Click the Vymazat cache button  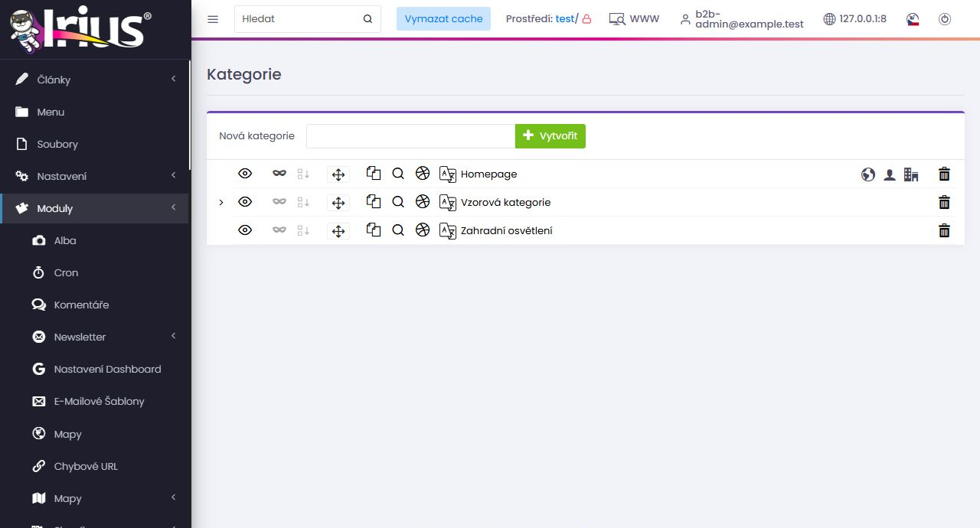tap(443, 19)
